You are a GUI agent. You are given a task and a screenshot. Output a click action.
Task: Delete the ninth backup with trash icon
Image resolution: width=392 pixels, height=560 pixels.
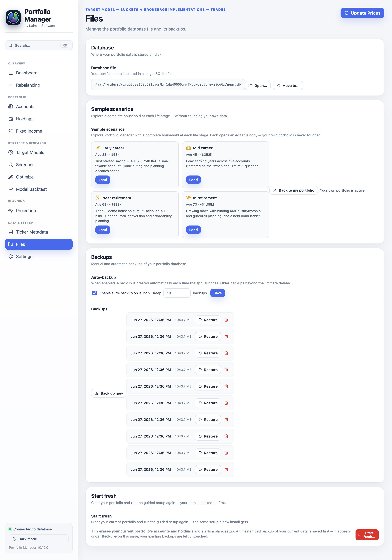[x=226, y=453]
